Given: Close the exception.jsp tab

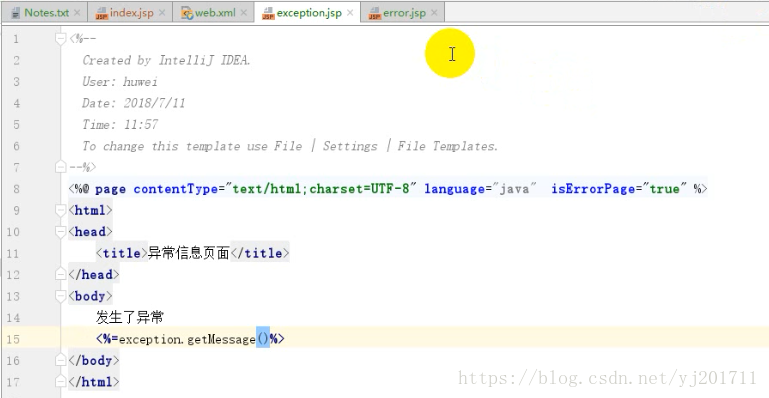Looking at the screenshot, I should point(350,13).
